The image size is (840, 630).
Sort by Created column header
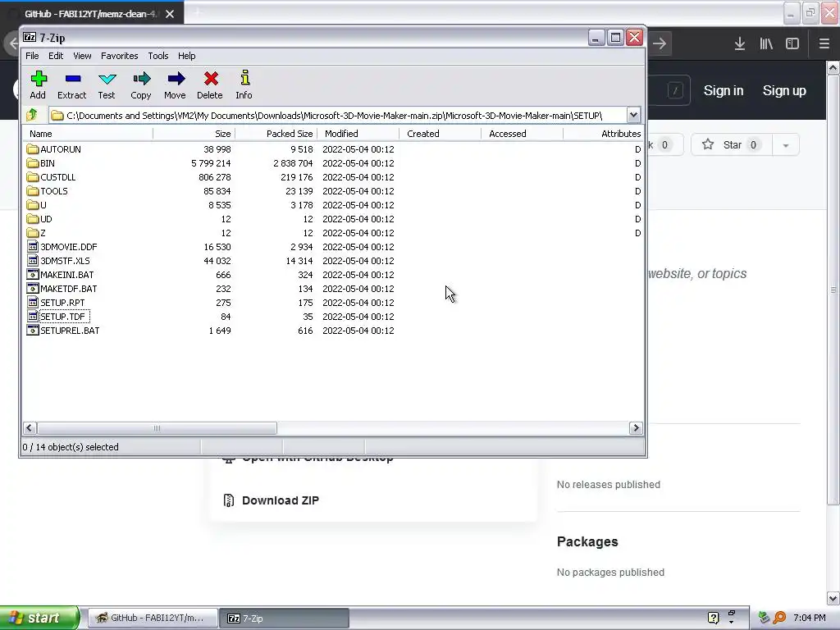[x=440, y=134]
